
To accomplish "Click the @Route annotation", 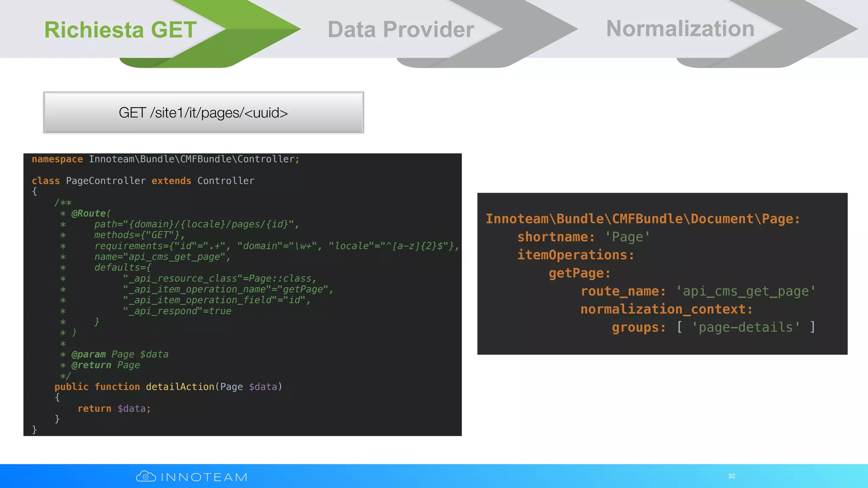I will (91, 213).
